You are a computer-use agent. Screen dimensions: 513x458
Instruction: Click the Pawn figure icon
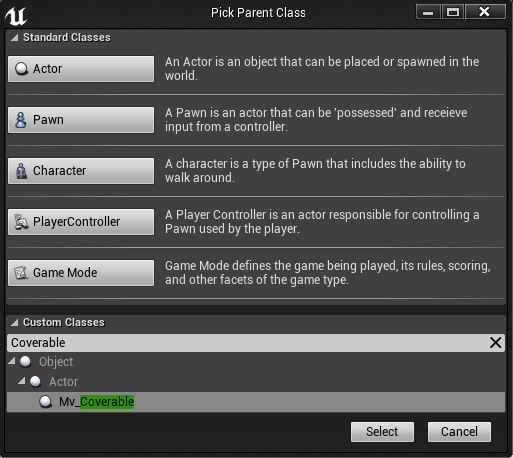point(21,120)
